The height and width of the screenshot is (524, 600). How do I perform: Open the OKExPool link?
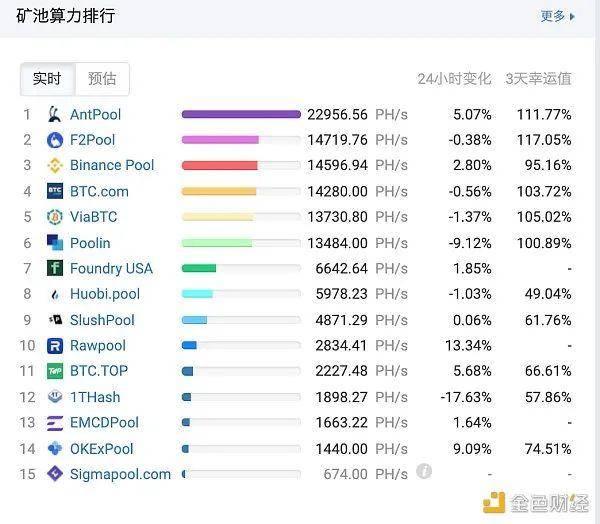coord(101,449)
